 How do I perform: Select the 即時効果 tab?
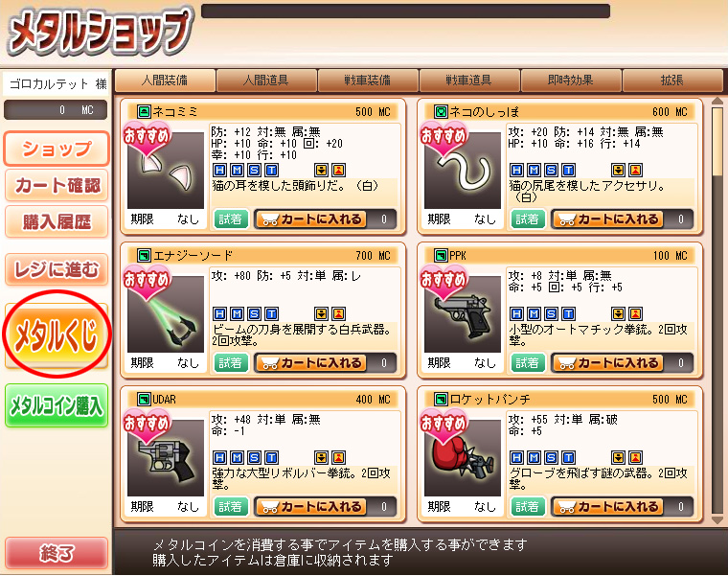coord(571,81)
